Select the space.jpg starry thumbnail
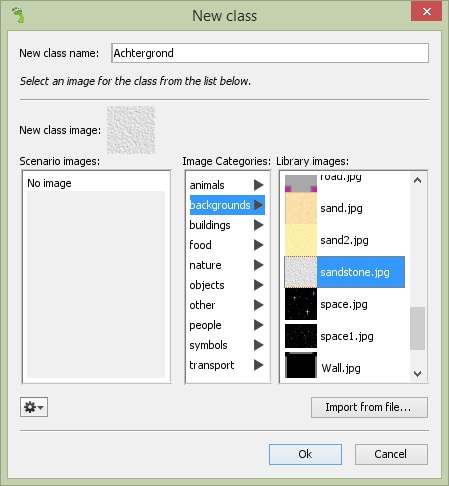 coord(301,304)
